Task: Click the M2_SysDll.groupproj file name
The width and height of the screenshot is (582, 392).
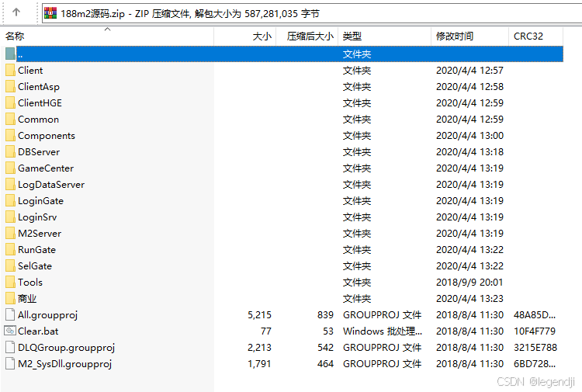Action: pyautogui.click(x=65, y=364)
